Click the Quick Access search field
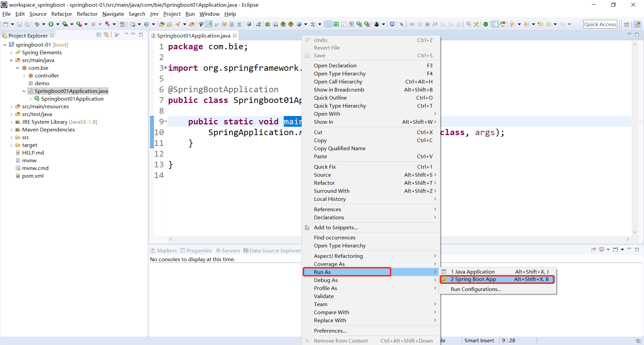This screenshot has height=345, width=644. pos(600,24)
